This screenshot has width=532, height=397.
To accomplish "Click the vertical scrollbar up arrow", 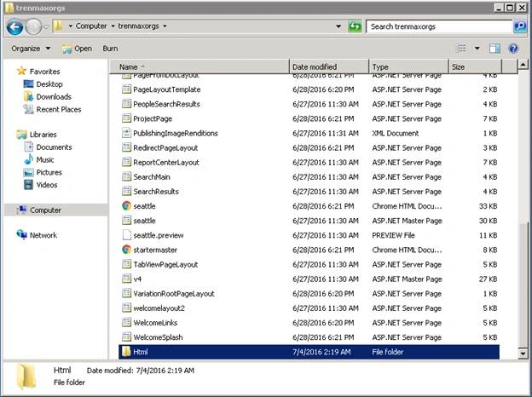I will [x=523, y=65].
